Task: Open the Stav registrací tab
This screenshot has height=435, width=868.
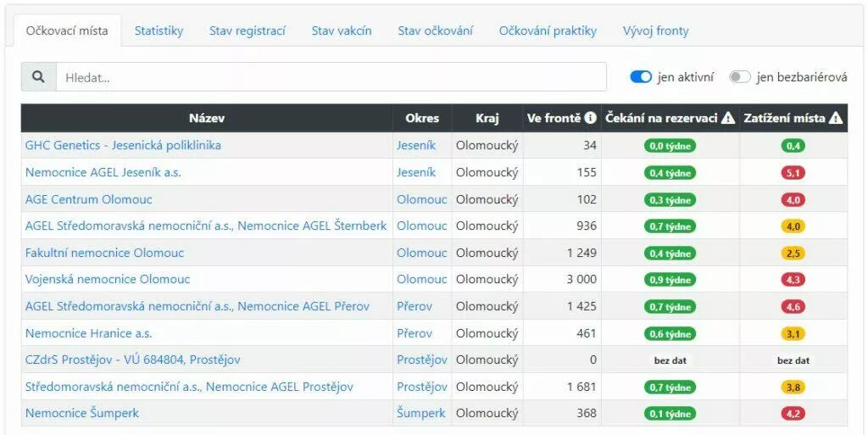Action: coord(248,31)
